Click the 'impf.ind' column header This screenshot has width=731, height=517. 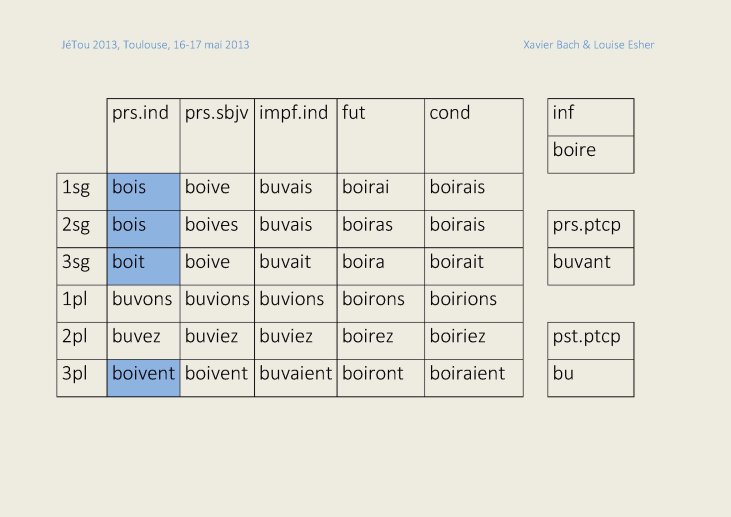[296, 136]
